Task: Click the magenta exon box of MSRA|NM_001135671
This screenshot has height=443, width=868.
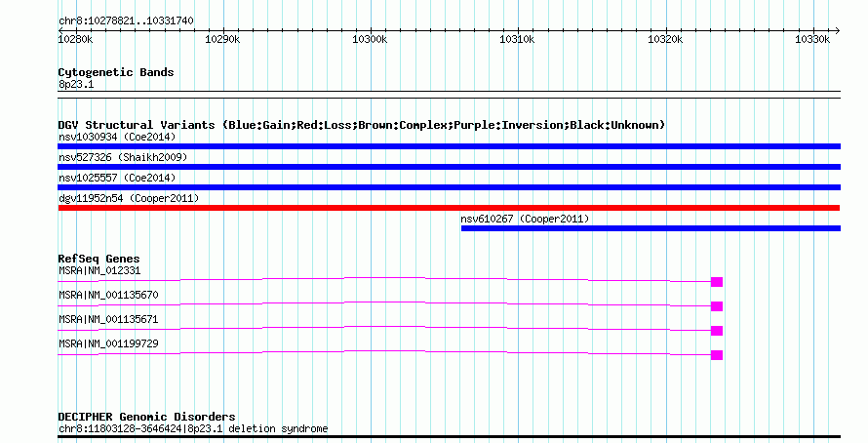Action: (717, 331)
